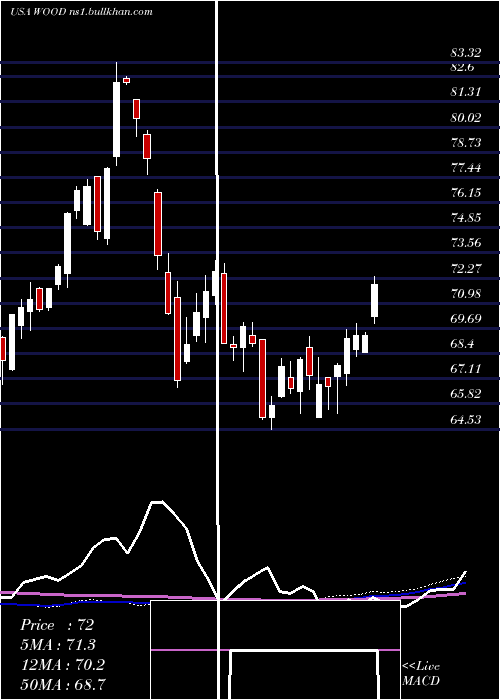
Task: Click the Price : 72 readout
Action: 57,625
